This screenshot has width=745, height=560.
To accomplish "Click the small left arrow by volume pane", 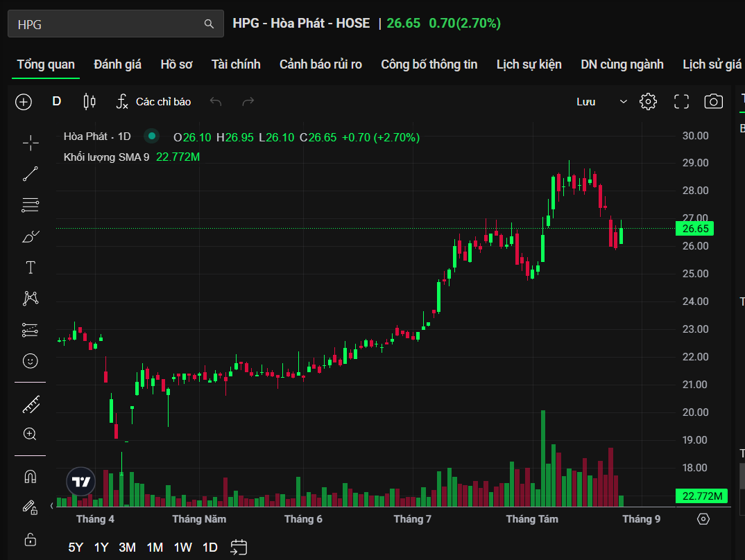I will click(x=52, y=506).
